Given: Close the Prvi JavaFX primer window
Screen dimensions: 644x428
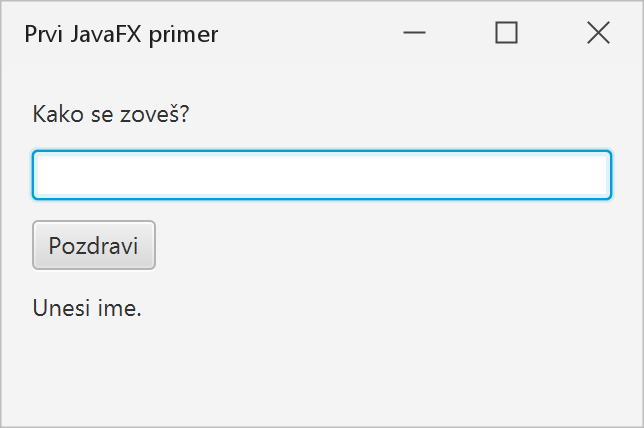Looking at the screenshot, I should coord(598,32).
